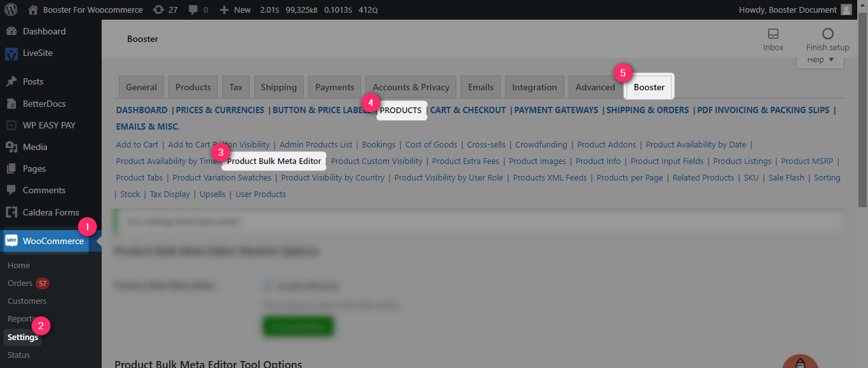Open PRICES & CURRENCIES section

[220, 110]
